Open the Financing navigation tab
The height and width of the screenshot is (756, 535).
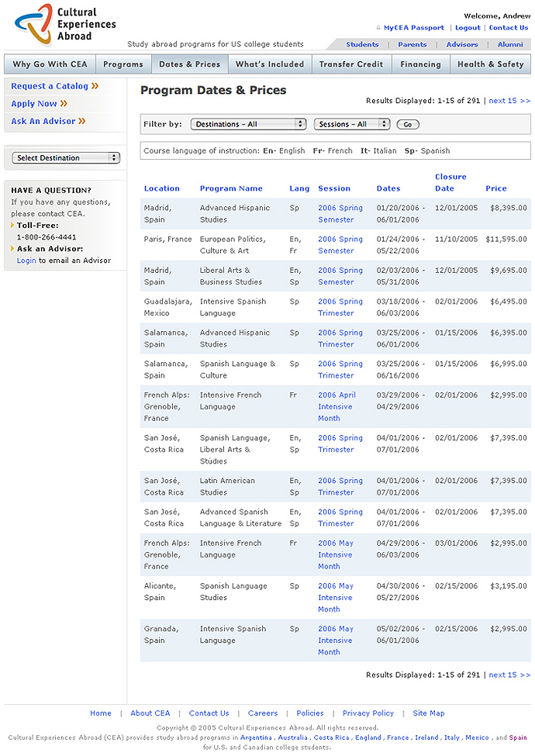point(420,64)
